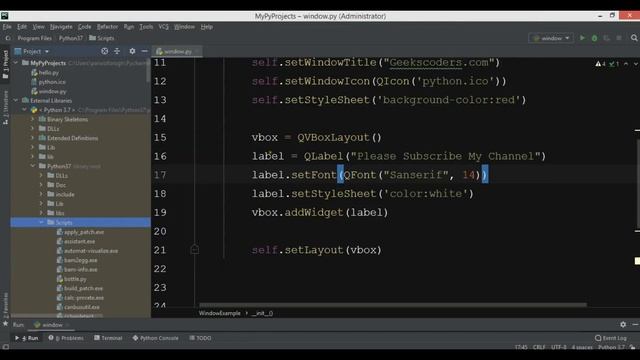640x360 pixels.
Task: Run the window configuration with the green play icon
Action: coord(582,38)
